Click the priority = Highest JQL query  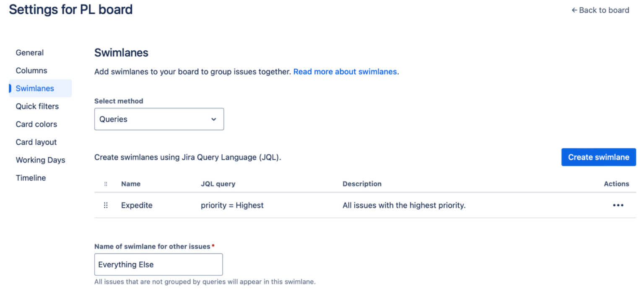point(232,205)
